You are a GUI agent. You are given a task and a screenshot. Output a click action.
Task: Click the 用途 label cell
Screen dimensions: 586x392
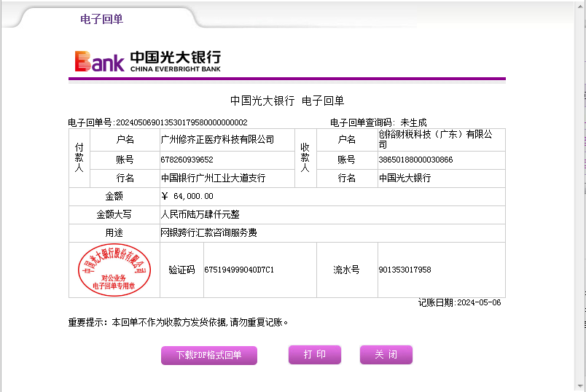[114, 233]
